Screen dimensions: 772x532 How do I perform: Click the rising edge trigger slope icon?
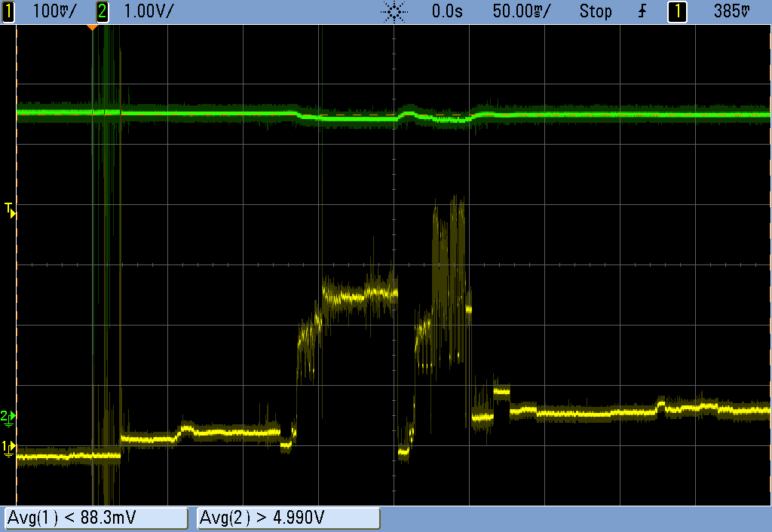(642, 11)
